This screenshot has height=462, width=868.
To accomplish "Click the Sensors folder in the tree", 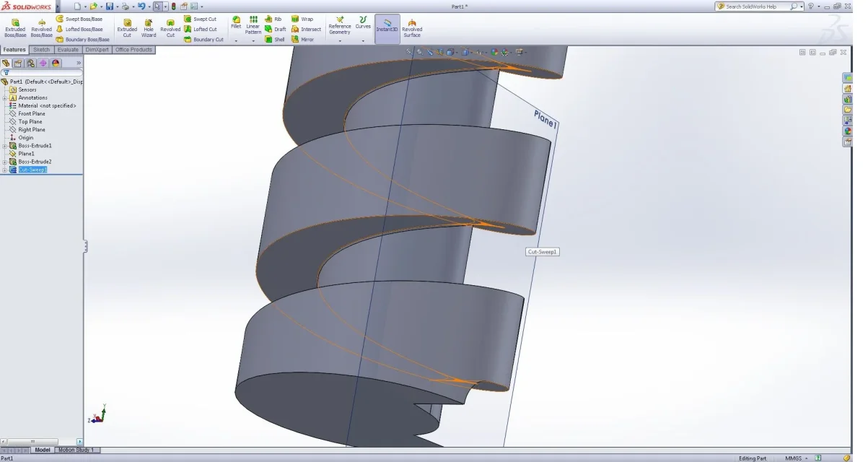I will click(22, 90).
